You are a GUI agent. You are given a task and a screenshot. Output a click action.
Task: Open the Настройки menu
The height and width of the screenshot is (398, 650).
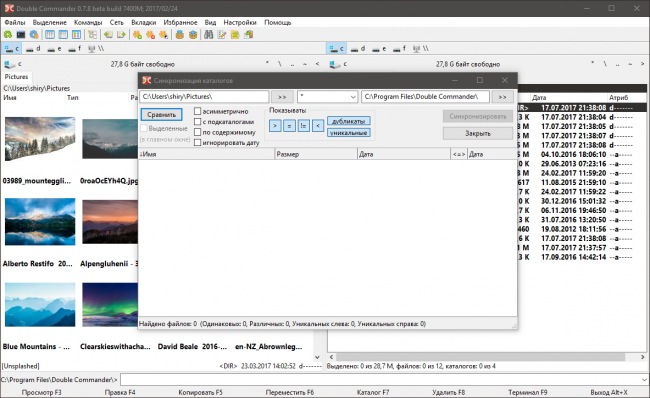[x=240, y=22]
